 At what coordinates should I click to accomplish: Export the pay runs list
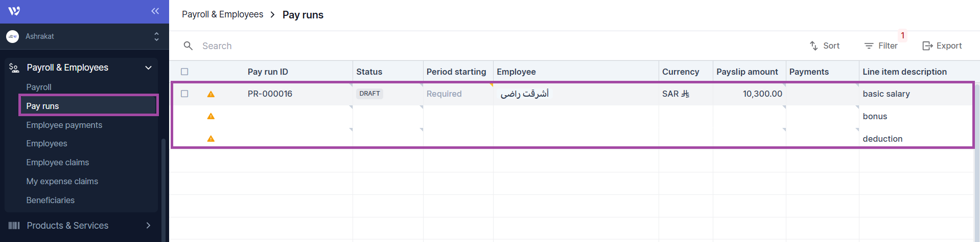(x=942, y=46)
